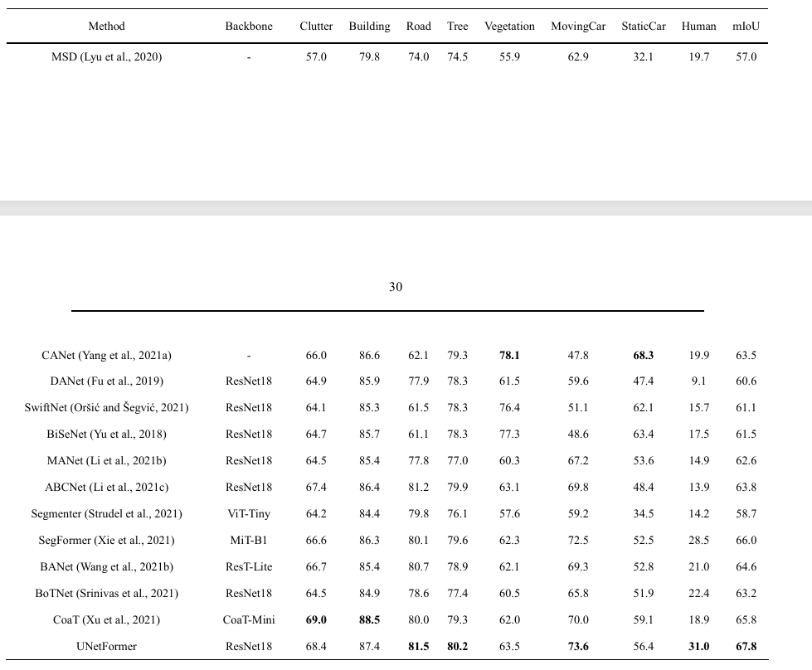Click the Backbone column header
The image size is (812, 670).
coord(249,27)
